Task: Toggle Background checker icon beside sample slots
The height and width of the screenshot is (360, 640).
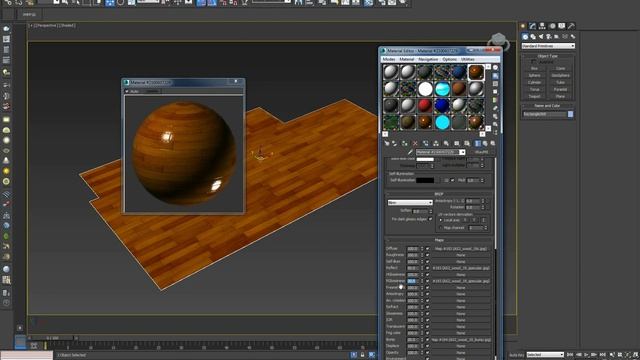Action: coord(496,84)
